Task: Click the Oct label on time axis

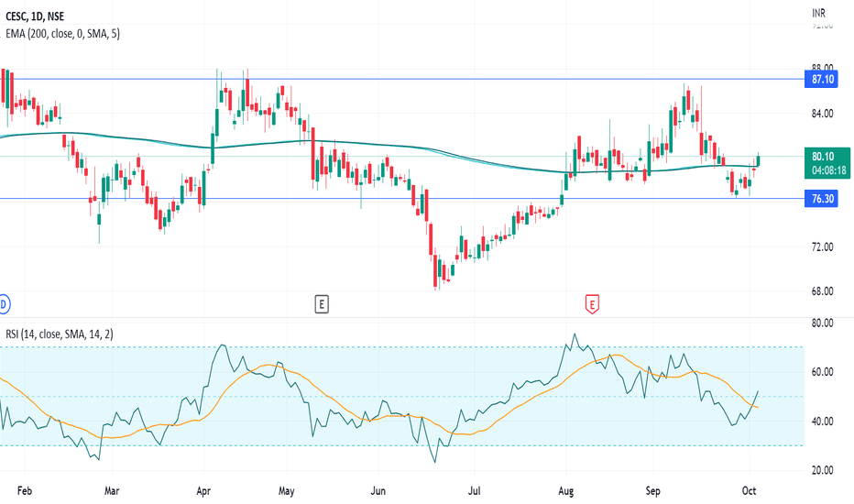Action: [749, 491]
